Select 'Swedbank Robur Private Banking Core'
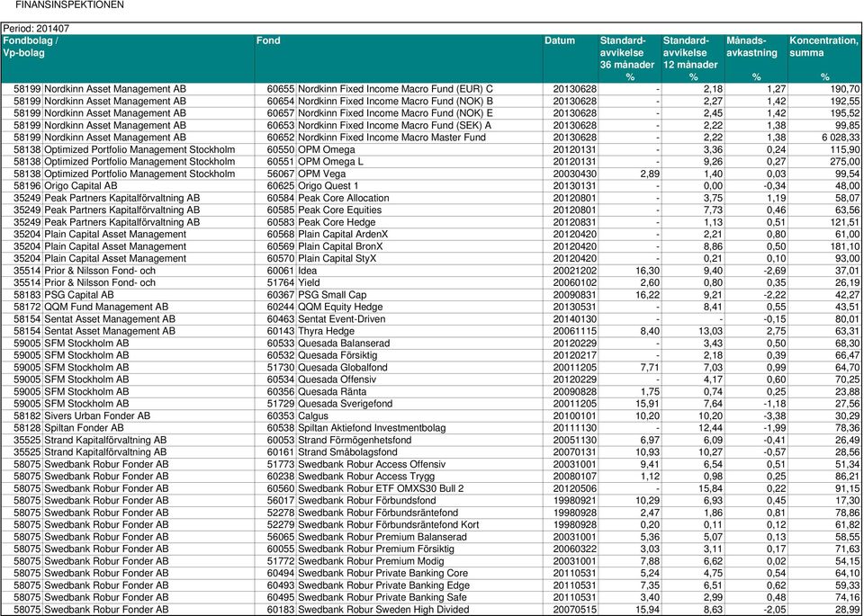The height and width of the screenshot is (616, 864). [383, 574]
